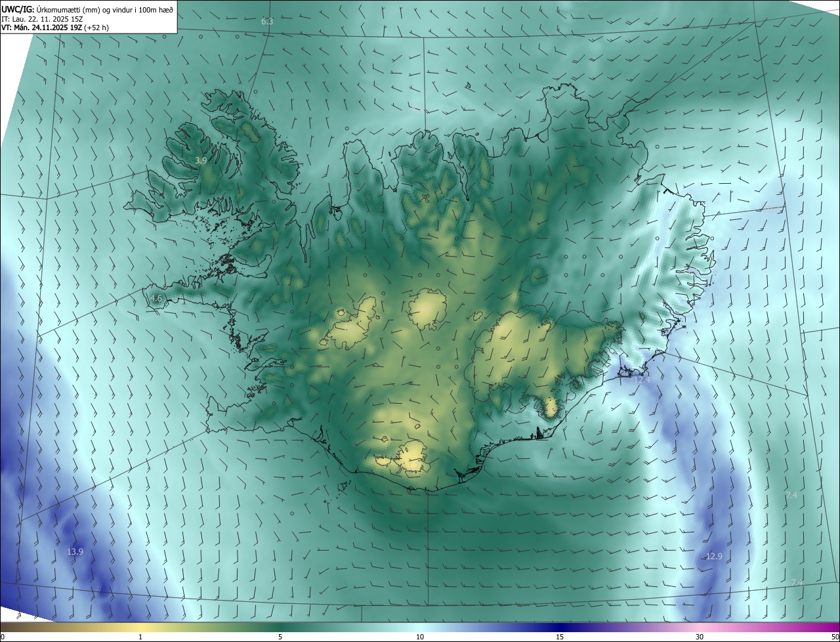The height and width of the screenshot is (642, 840).
Task: Click the colour scale label '15'
Action: tap(560, 637)
